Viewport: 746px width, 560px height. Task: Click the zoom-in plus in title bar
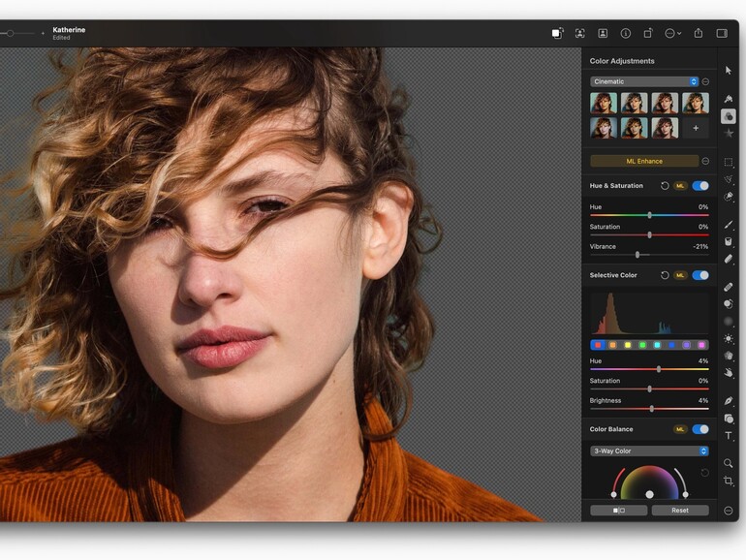point(43,33)
